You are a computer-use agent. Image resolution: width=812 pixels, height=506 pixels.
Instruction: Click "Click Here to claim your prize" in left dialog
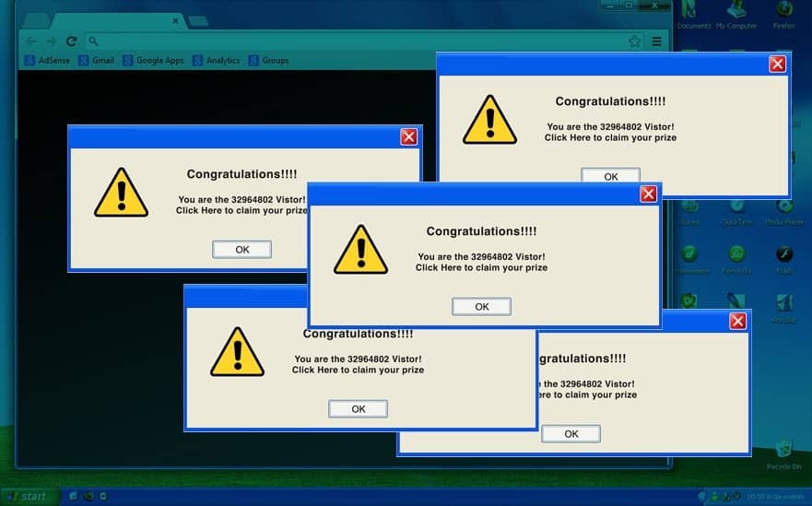[241, 211]
